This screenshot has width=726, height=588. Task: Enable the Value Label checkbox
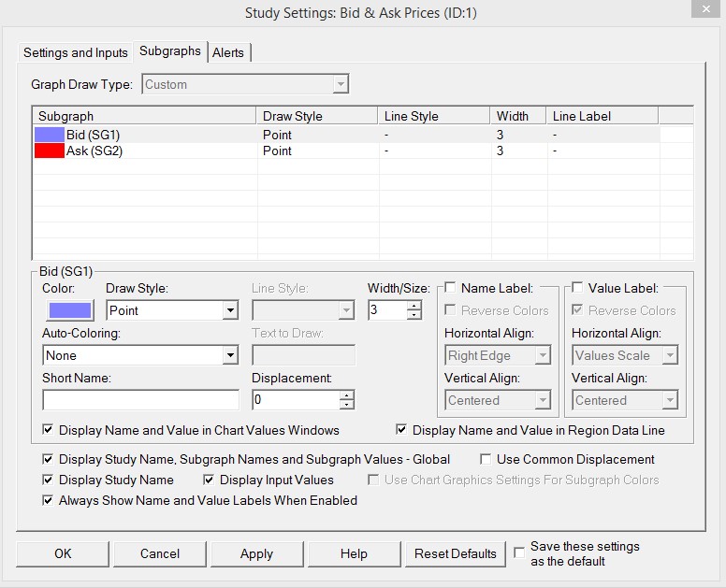[x=577, y=288]
